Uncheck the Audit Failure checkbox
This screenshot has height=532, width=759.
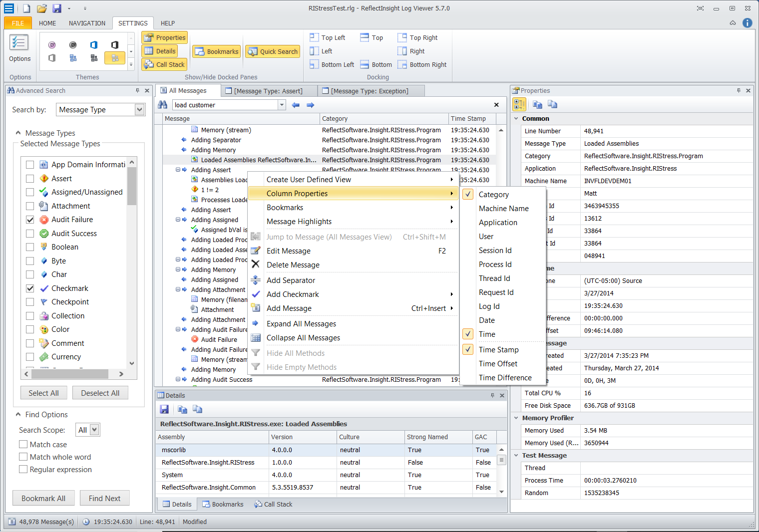[x=30, y=220]
